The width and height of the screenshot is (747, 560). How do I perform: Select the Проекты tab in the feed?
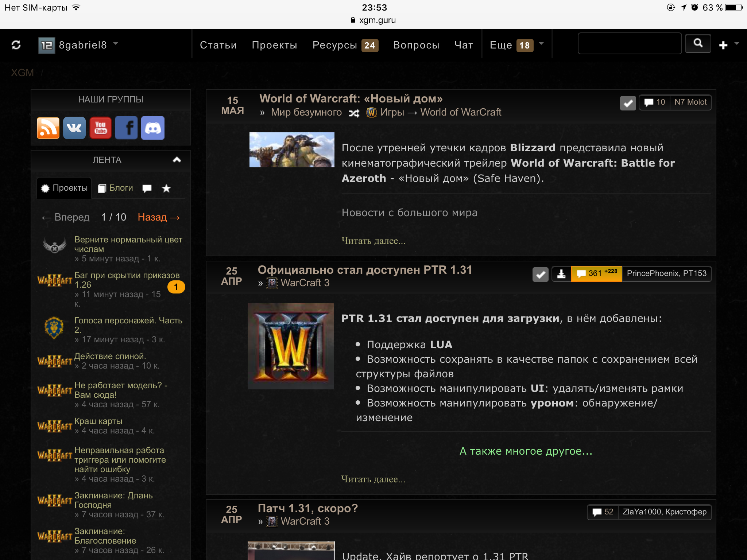pos(64,188)
